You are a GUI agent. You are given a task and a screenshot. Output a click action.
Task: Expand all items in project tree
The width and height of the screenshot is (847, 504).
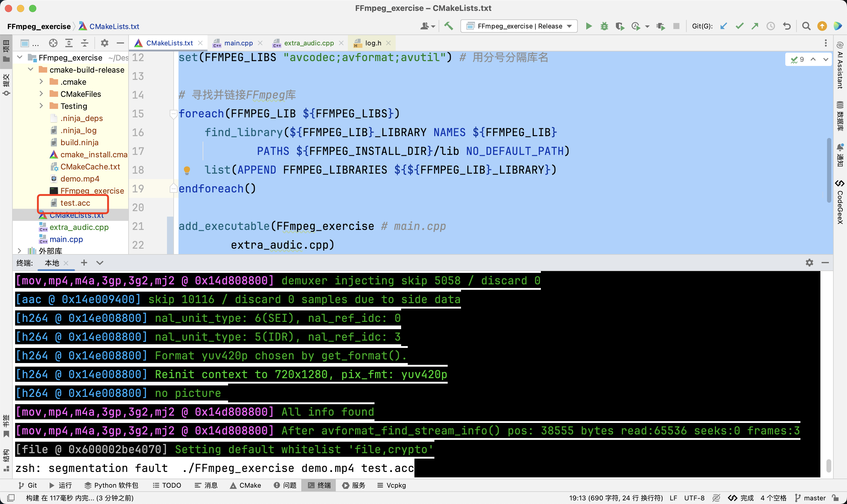pyautogui.click(x=69, y=43)
